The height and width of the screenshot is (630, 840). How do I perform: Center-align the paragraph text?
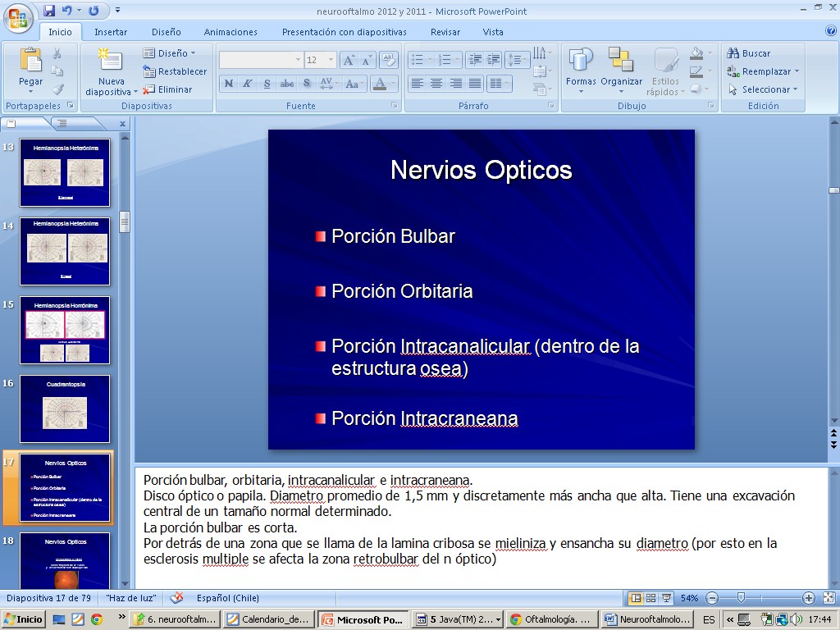tap(436, 84)
